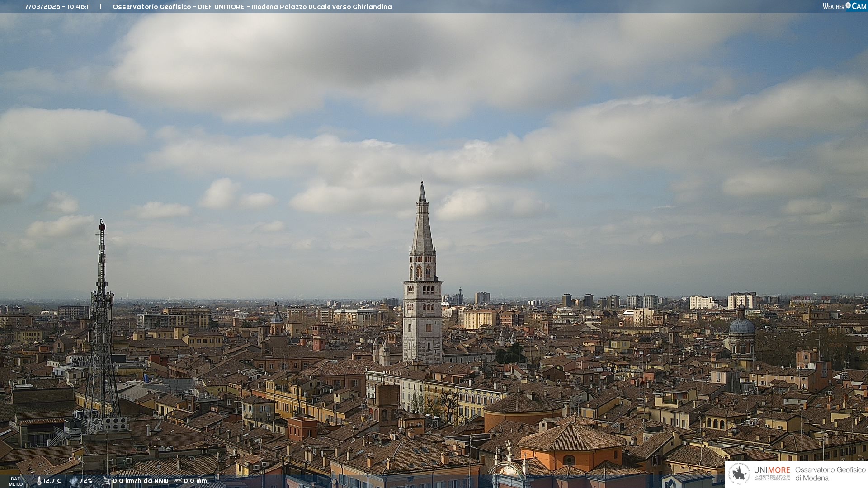Image resolution: width=868 pixels, height=488 pixels.
Task: Click the grey church dome on the right
Action: [x=741, y=326]
